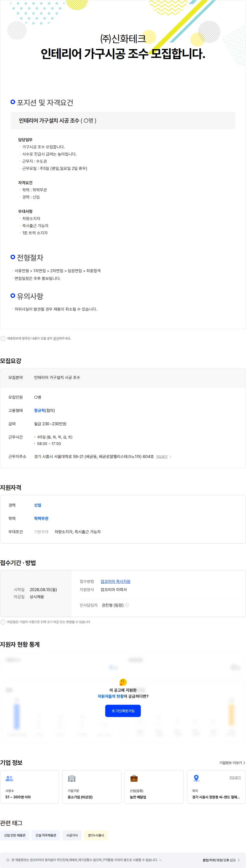Click 문의 link in the notice line

point(56,338)
